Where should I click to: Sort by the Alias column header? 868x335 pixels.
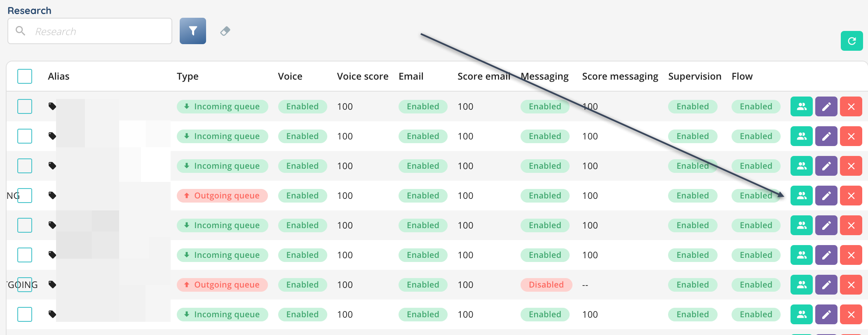59,76
